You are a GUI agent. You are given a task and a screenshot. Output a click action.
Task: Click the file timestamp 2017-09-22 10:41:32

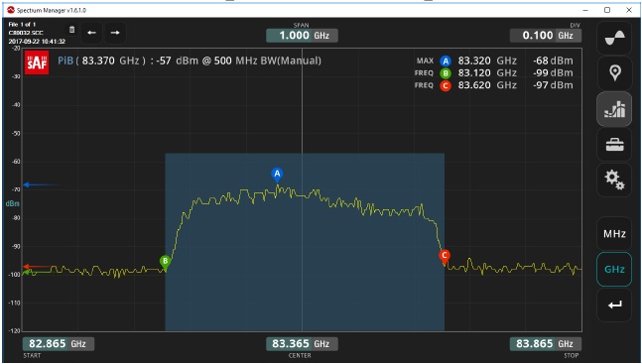click(x=37, y=42)
